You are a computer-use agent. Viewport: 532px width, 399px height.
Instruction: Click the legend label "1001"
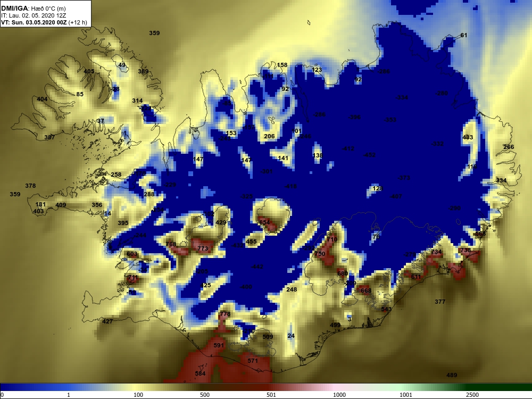[x=406, y=395]
